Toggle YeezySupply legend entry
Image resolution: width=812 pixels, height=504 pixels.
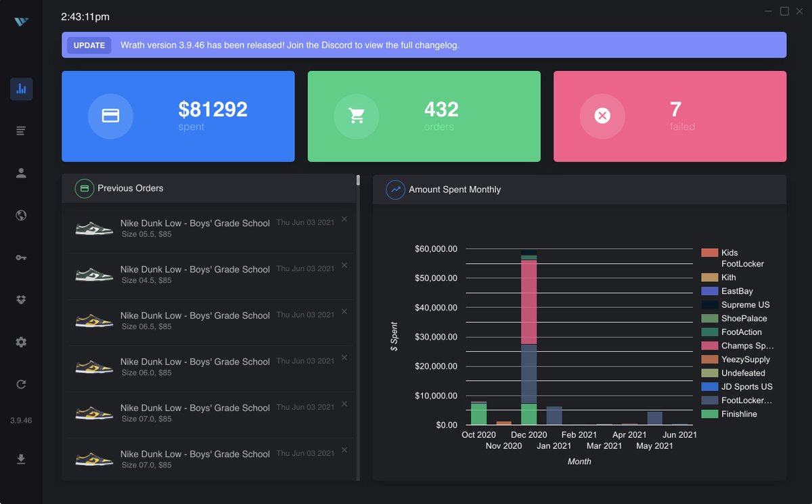click(x=736, y=359)
